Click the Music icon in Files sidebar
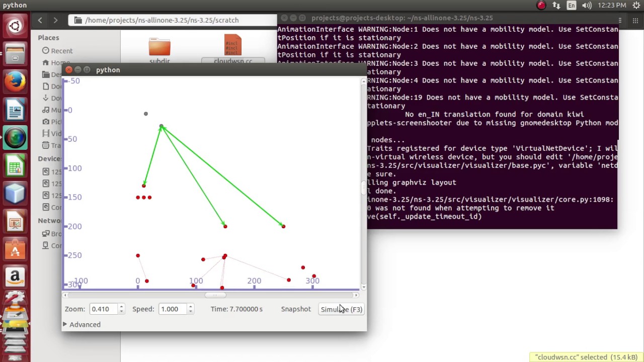 (x=46, y=110)
